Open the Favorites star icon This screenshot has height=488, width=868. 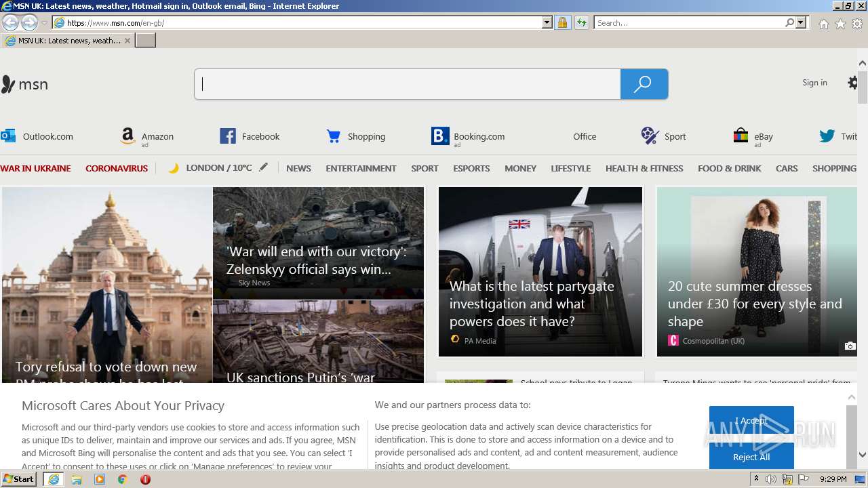840,24
